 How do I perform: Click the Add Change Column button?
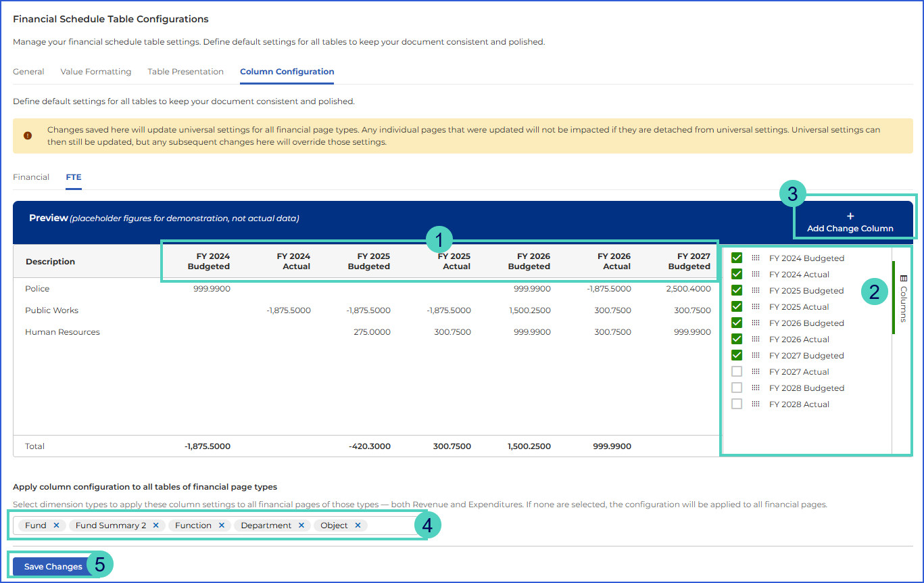(x=850, y=223)
